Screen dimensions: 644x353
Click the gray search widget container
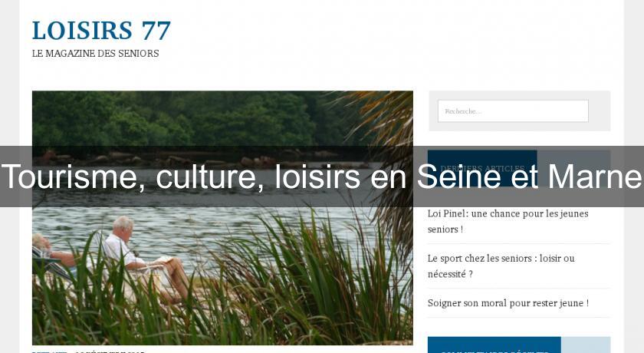click(x=520, y=111)
